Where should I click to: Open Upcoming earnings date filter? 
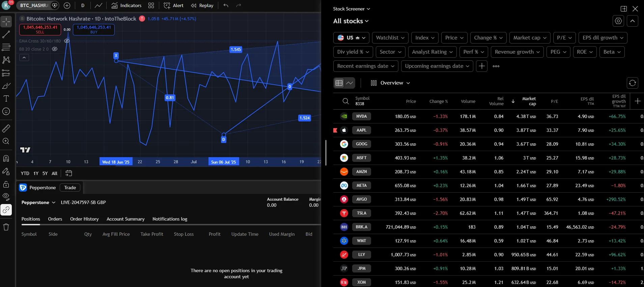pyautogui.click(x=437, y=66)
